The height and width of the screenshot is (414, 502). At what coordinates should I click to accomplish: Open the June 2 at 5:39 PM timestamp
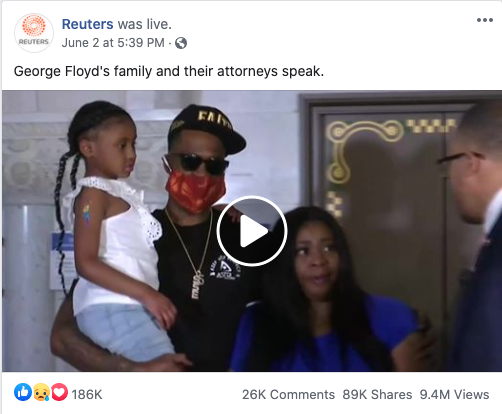tap(113, 43)
